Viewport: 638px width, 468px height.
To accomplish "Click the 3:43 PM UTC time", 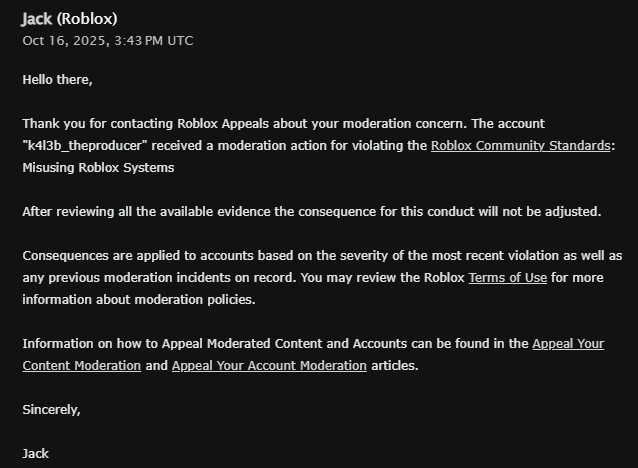I will coord(157,41).
